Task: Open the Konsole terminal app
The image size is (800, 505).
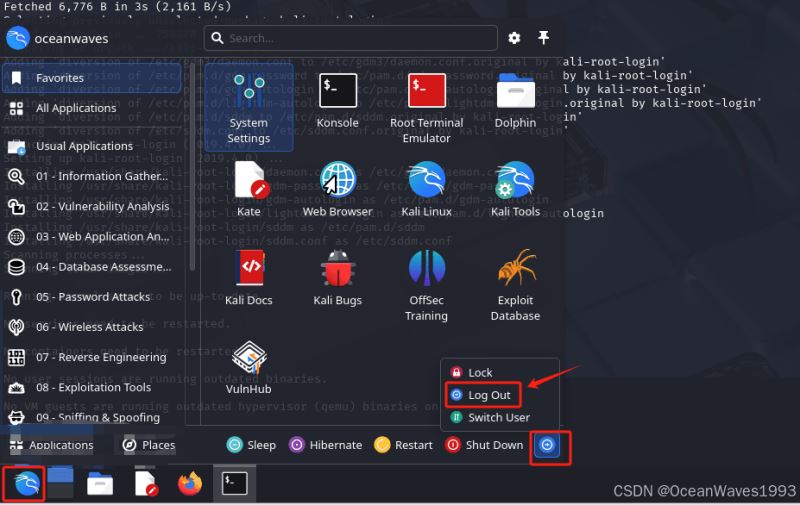Action: point(338,100)
